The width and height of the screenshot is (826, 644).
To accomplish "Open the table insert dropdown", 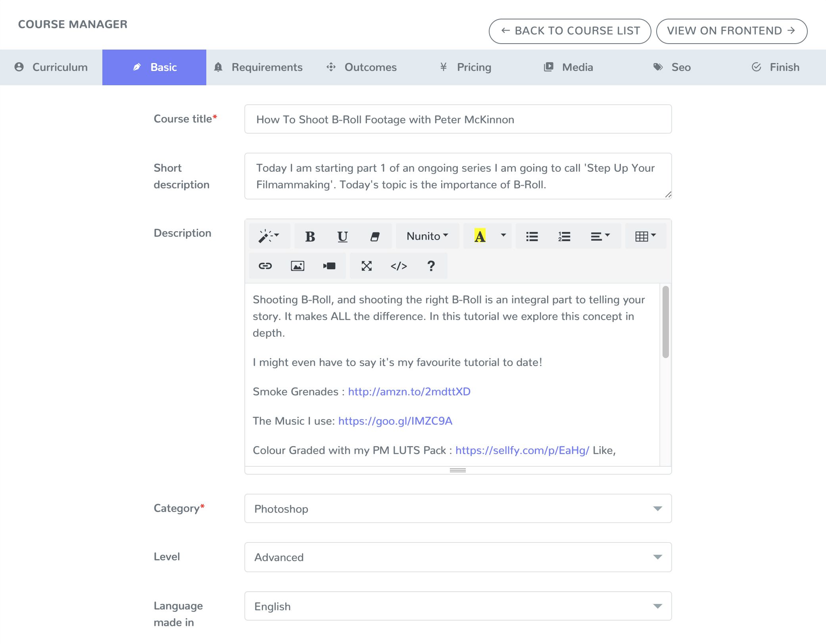I will click(x=645, y=236).
